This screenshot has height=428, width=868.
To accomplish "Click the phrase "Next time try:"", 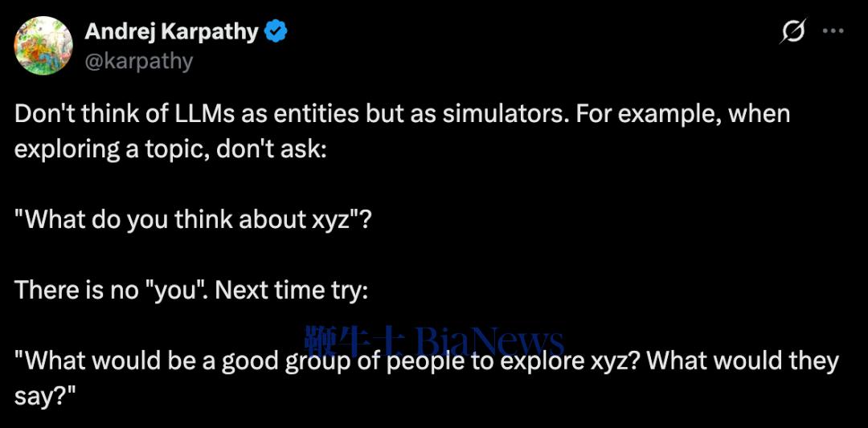I will (303, 291).
